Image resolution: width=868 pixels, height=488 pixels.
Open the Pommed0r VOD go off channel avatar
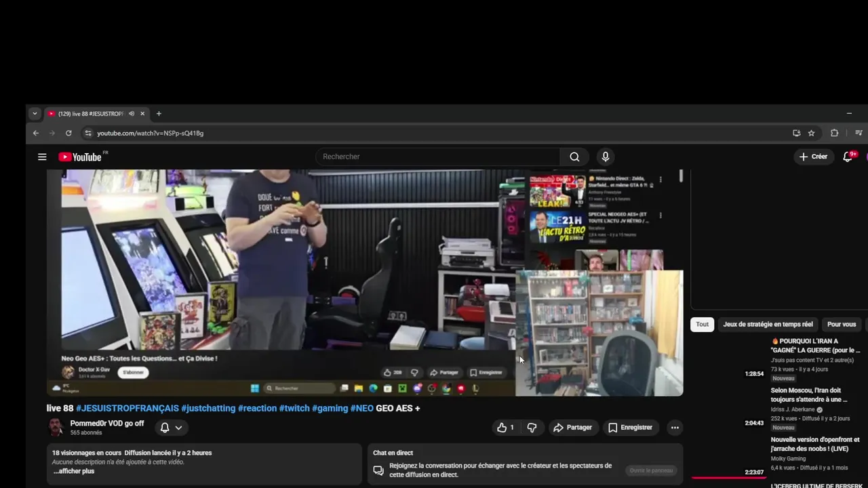(56, 428)
